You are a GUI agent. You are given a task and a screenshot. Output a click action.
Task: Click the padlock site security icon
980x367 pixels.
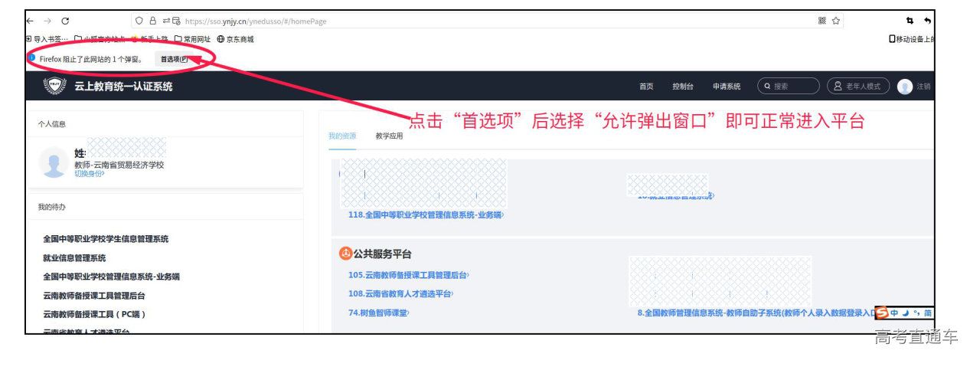click(x=152, y=21)
